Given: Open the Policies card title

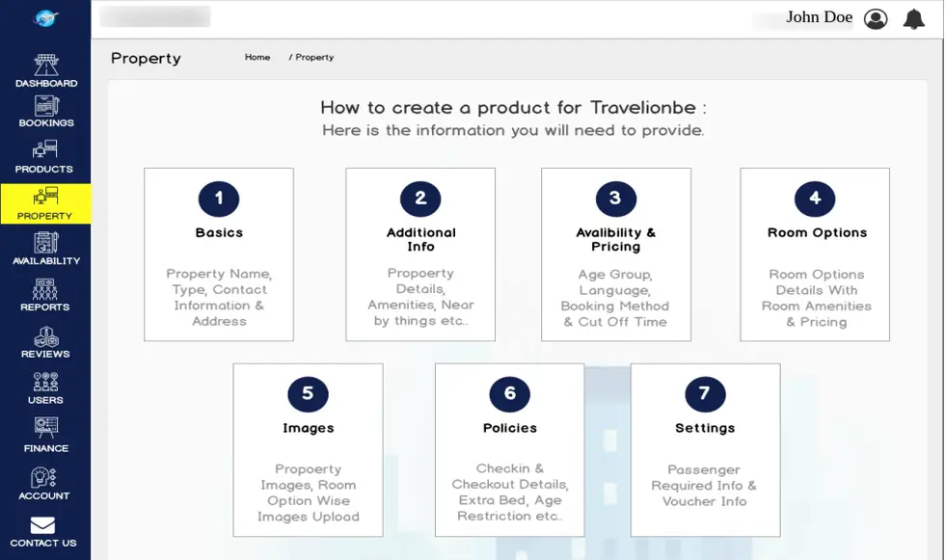Looking at the screenshot, I should tap(510, 428).
